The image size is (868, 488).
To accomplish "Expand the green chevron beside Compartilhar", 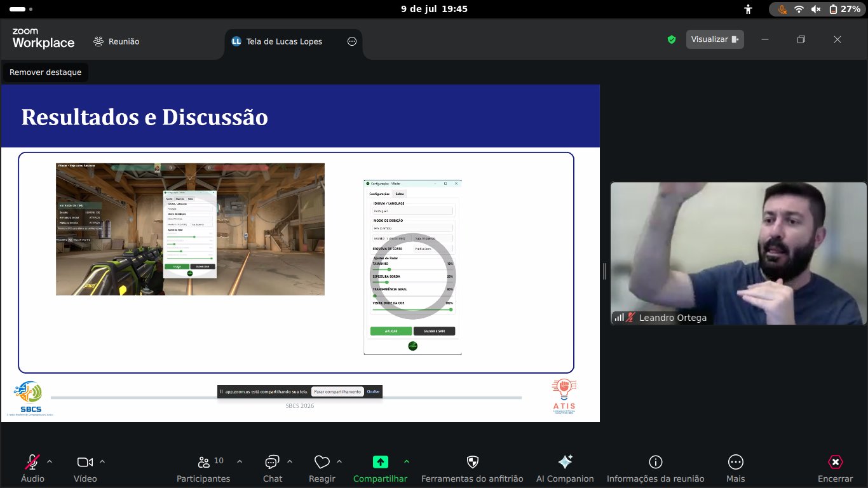I will pyautogui.click(x=407, y=462).
